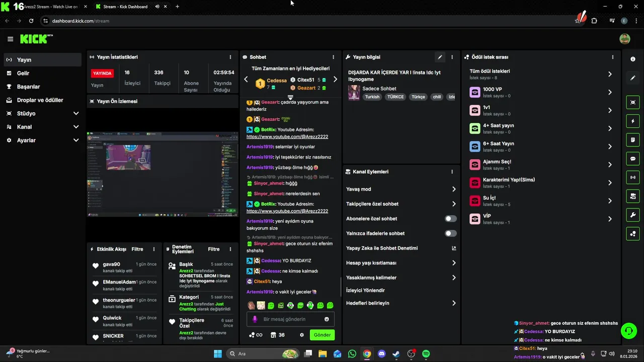Open Filtre in Denetim Eylemleri panel

click(x=214, y=249)
